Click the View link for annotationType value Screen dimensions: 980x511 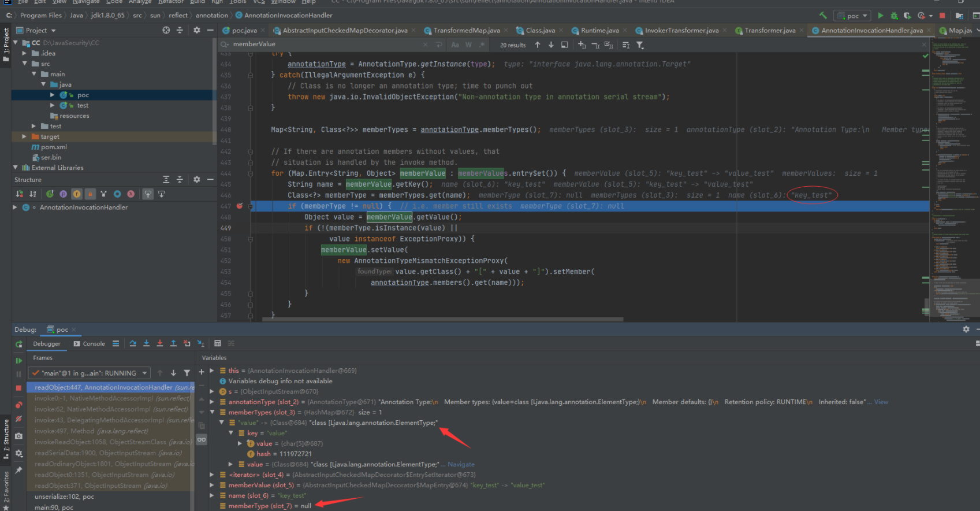[881, 402]
